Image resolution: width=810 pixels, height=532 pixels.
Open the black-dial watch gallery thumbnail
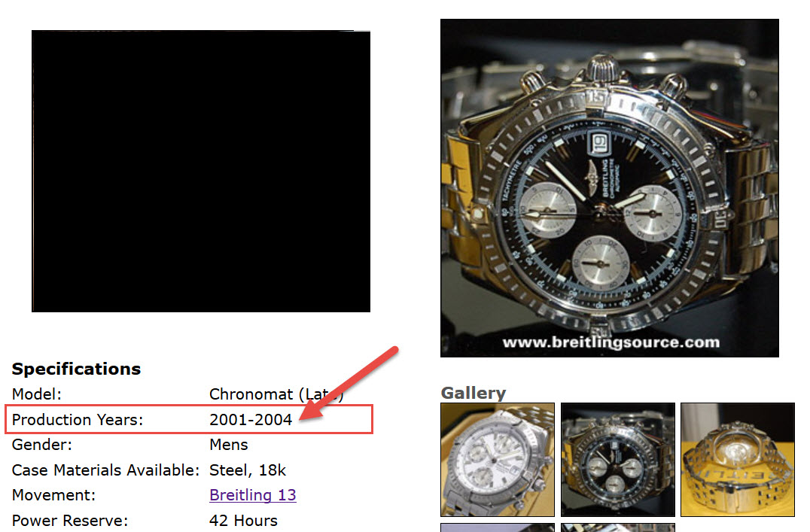618,459
